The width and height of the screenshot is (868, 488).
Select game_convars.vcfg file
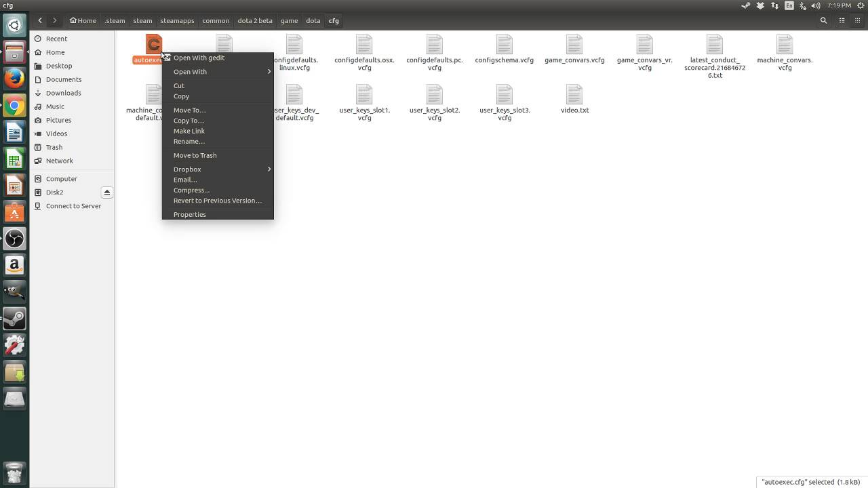click(x=574, y=49)
